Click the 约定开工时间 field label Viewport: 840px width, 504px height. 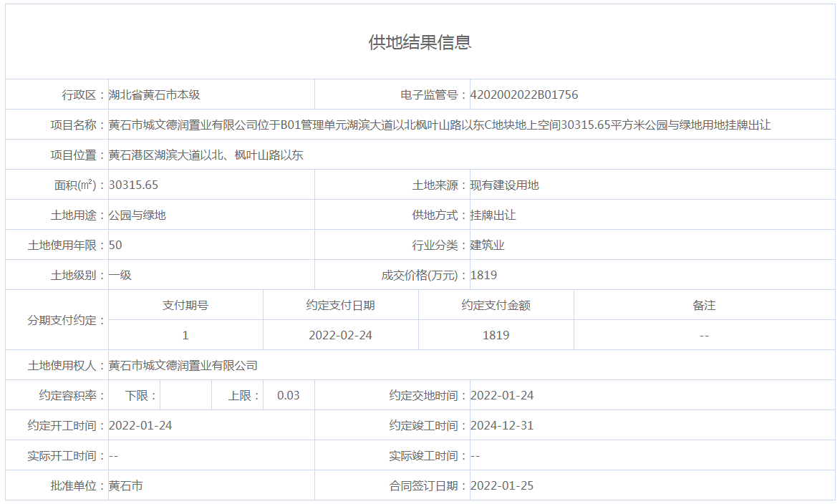[x=67, y=425]
